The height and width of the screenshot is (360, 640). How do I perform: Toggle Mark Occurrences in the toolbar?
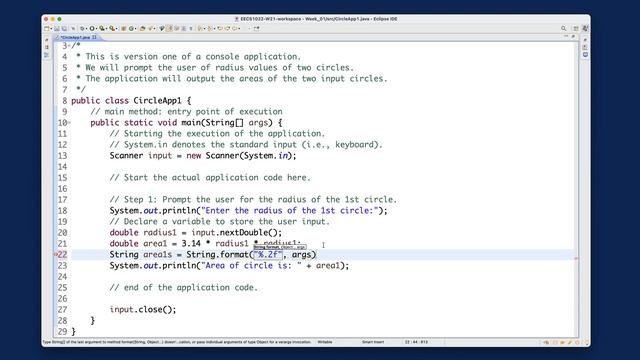pos(169,29)
